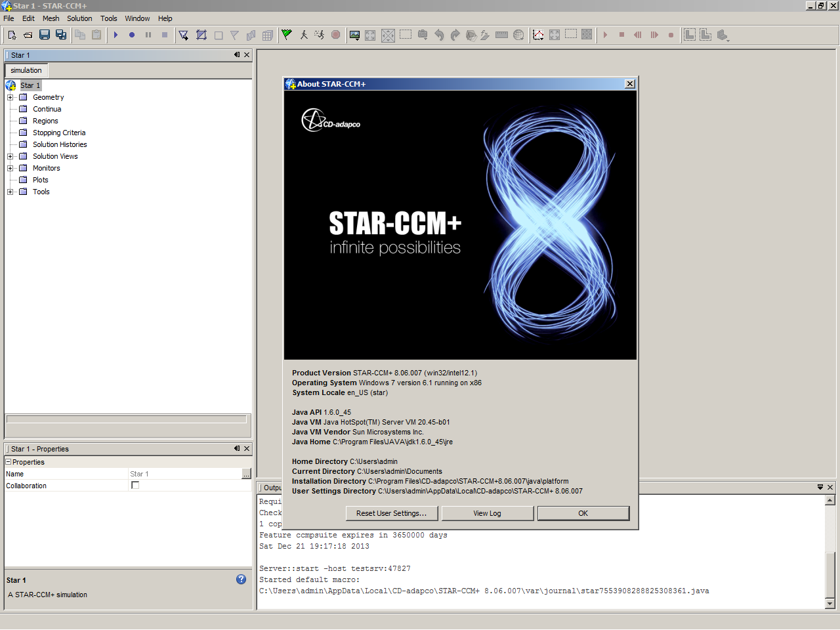
Task: Click the blue play macro icon
Action: (115, 35)
